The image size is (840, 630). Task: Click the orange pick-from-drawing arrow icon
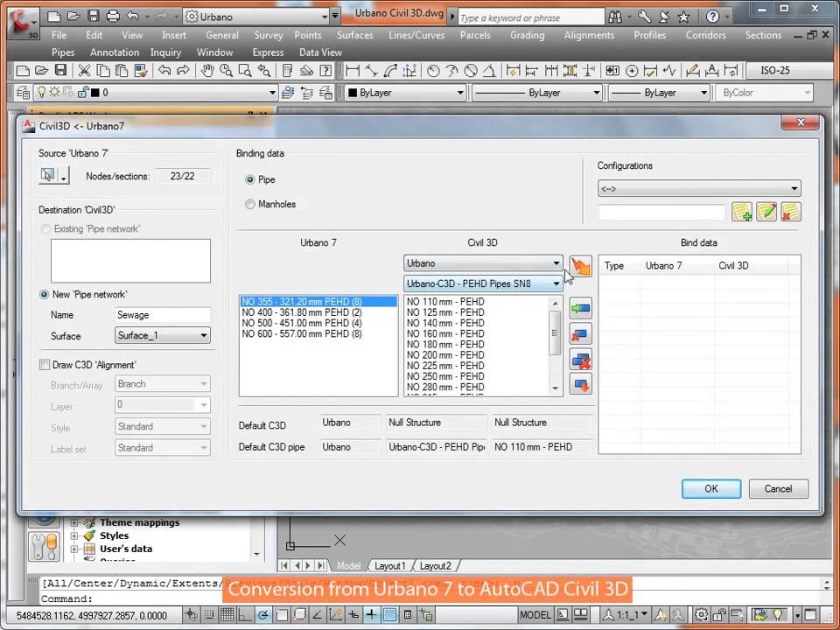tap(580, 266)
